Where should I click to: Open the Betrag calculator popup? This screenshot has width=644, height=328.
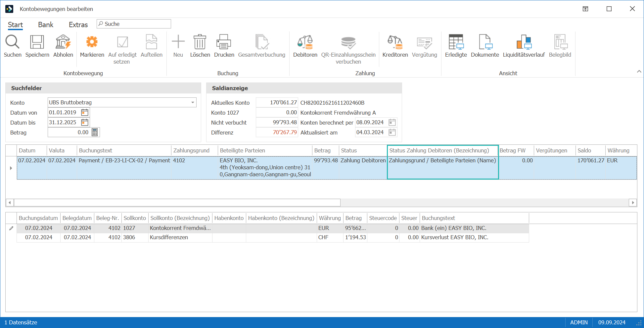tap(95, 132)
